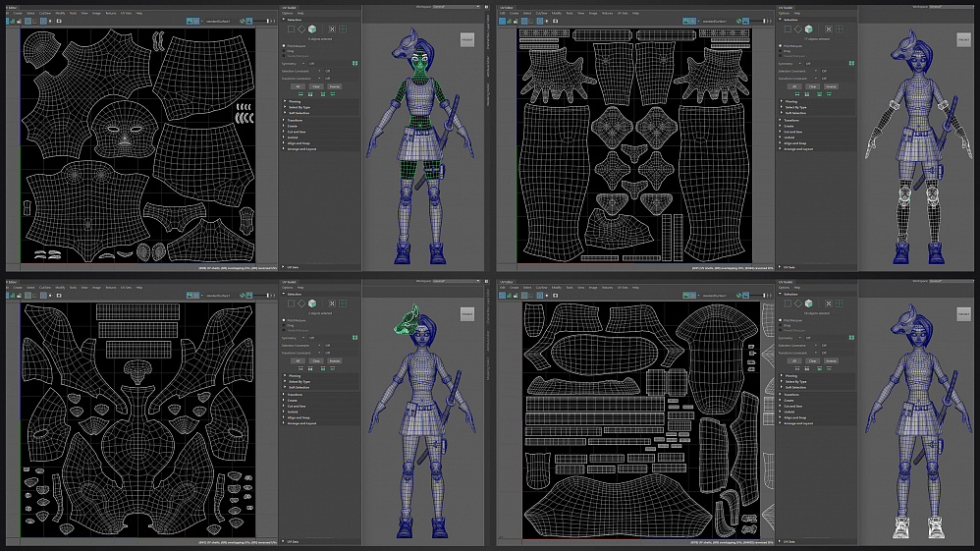Click the Inverse button in bottom-left UV Toolkit
Screen dimensions: 980x551
[335, 360]
